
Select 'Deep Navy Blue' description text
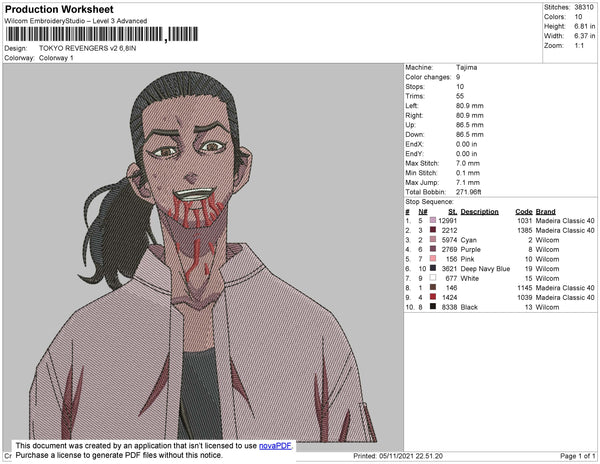[x=485, y=269]
